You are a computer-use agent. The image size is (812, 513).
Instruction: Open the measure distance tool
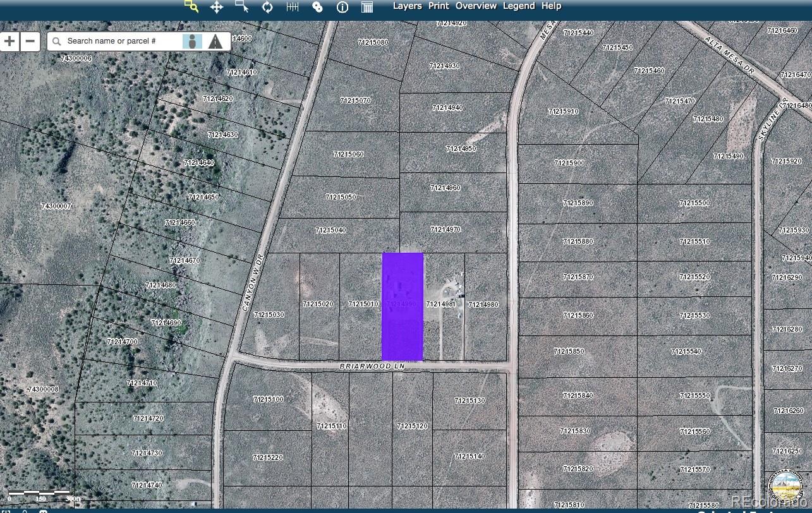point(293,7)
